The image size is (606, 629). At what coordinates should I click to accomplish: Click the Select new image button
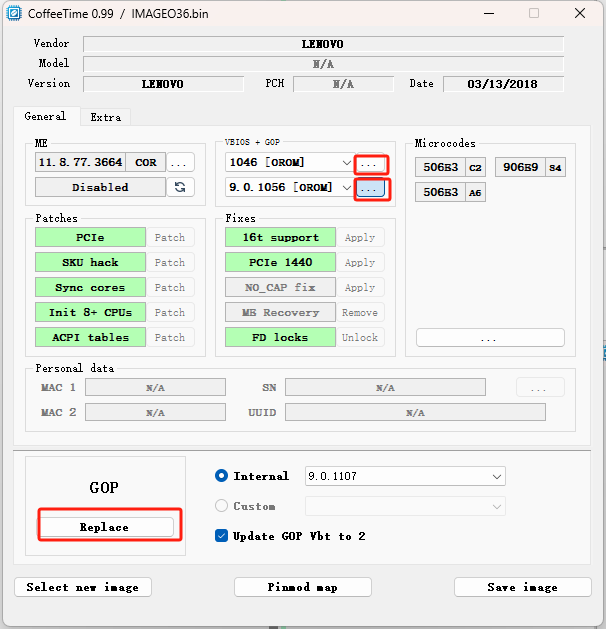pyautogui.click(x=83, y=587)
